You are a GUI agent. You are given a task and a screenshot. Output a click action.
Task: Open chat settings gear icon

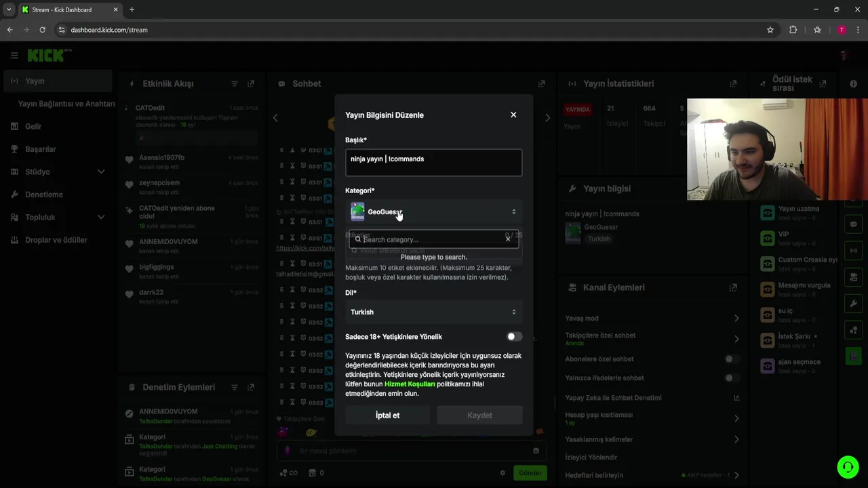[x=502, y=473]
